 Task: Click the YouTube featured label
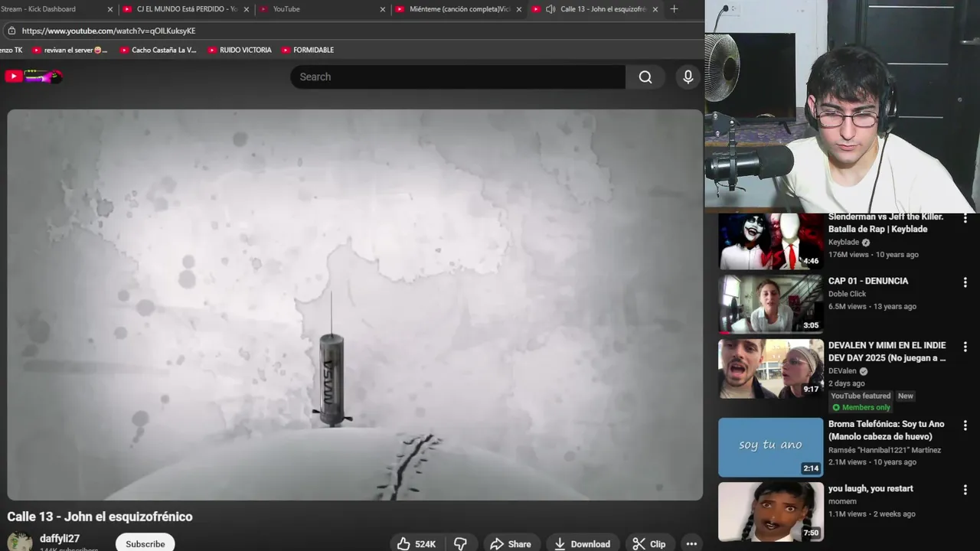tap(861, 396)
